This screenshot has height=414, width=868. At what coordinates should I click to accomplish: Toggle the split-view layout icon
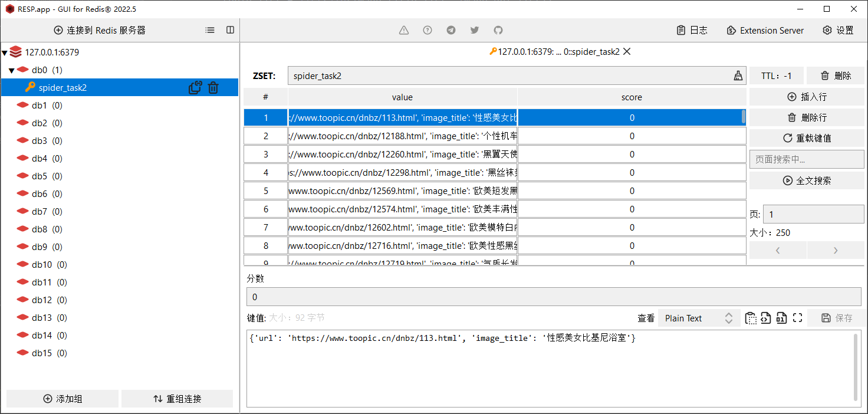click(x=229, y=30)
